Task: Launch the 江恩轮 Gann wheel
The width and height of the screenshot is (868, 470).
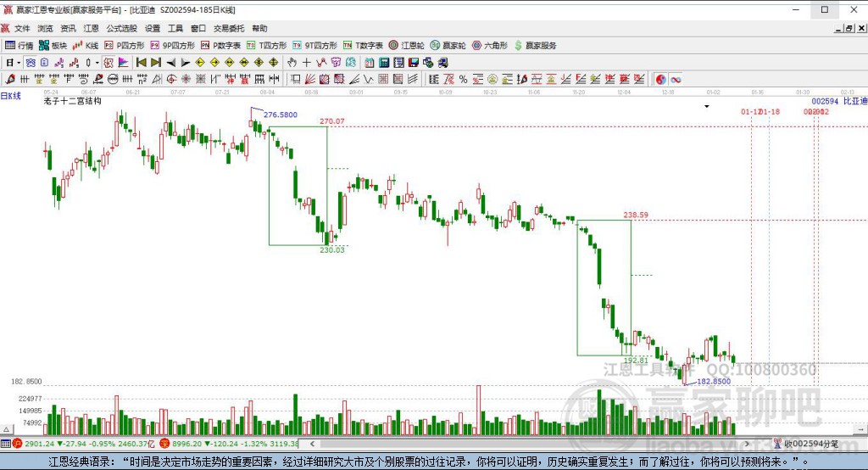Action: pos(407,46)
